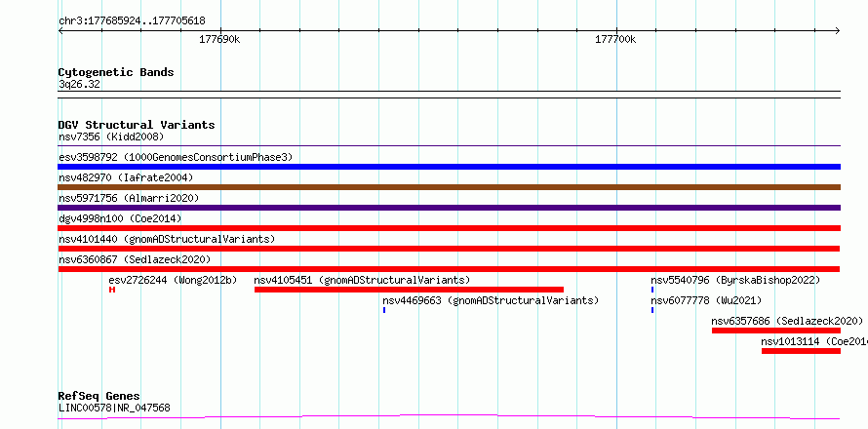
Task: Click the small blue nsv6077778 variant marker
Action: pos(652,310)
